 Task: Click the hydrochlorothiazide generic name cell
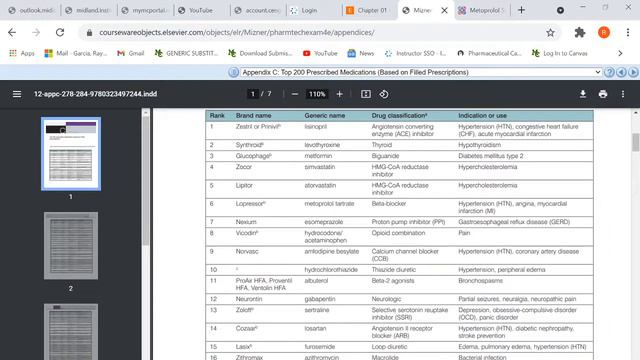[331, 270]
